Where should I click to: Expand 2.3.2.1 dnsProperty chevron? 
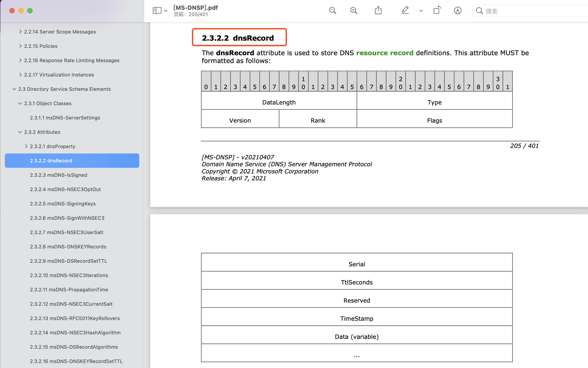(26, 146)
